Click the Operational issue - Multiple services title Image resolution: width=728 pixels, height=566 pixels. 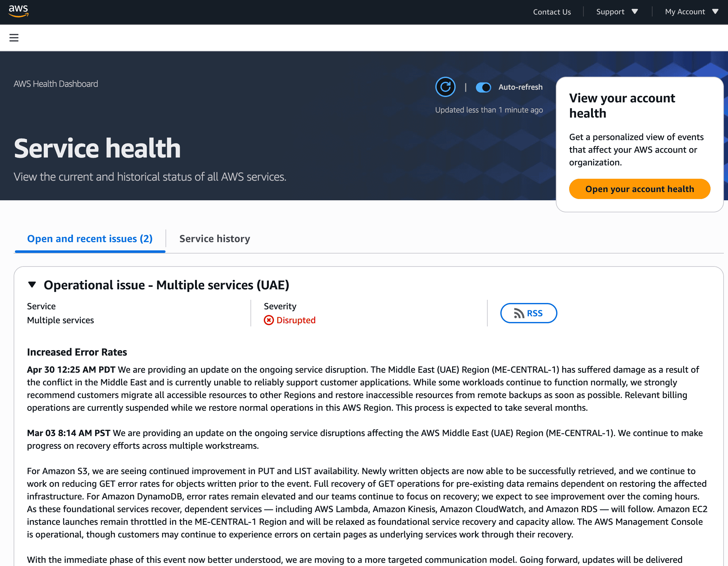tap(166, 285)
